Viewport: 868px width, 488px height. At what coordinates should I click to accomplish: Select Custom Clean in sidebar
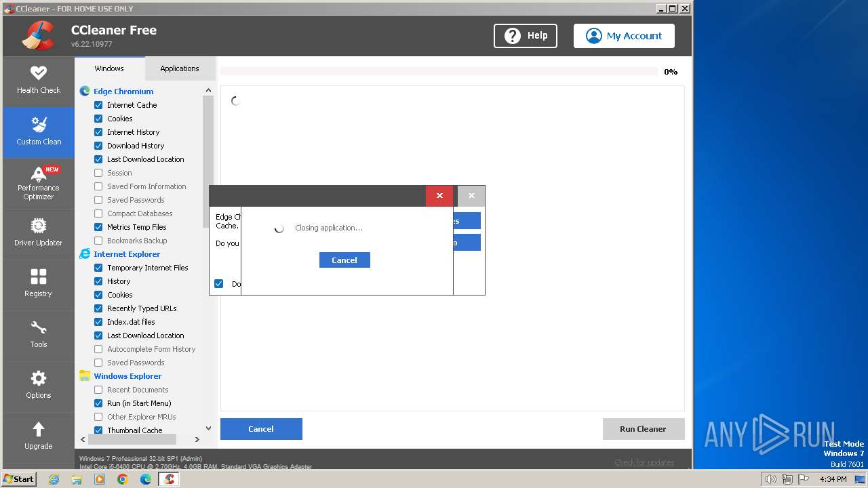coord(39,132)
